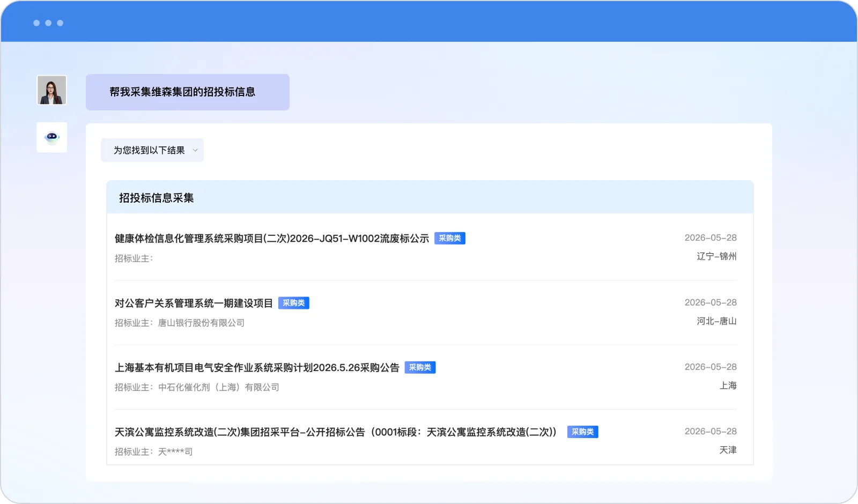Click 采购类 tag on 天滨公寓 row
The image size is (858, 504).
coord(583,432)
